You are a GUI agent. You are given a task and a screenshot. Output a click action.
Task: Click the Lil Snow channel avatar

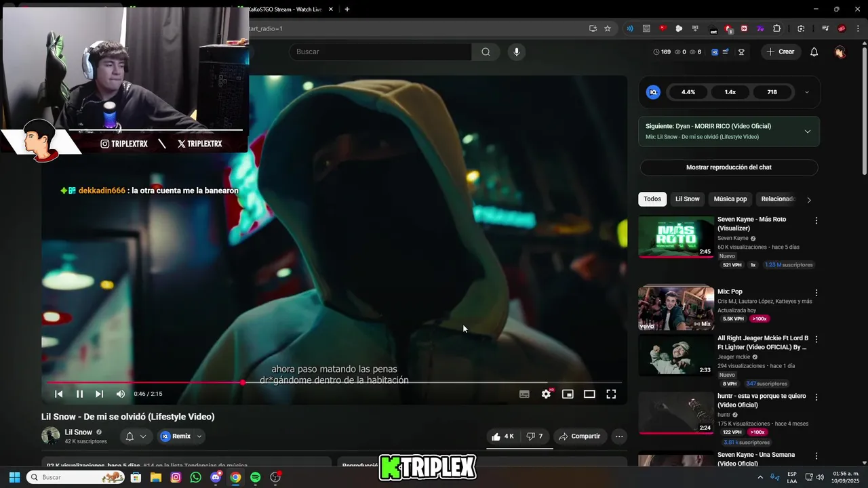(x=51, y=436)
